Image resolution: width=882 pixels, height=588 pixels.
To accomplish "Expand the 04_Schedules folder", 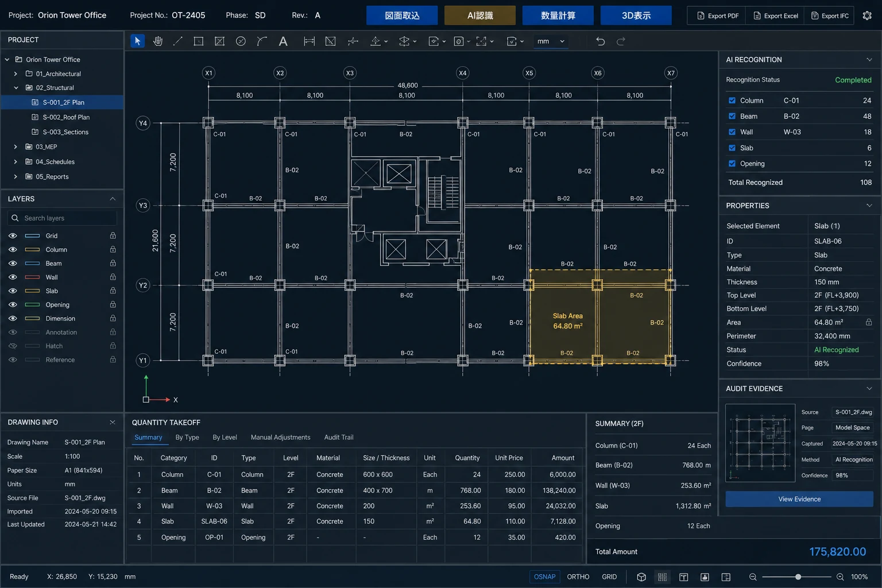I will (16, 161).
